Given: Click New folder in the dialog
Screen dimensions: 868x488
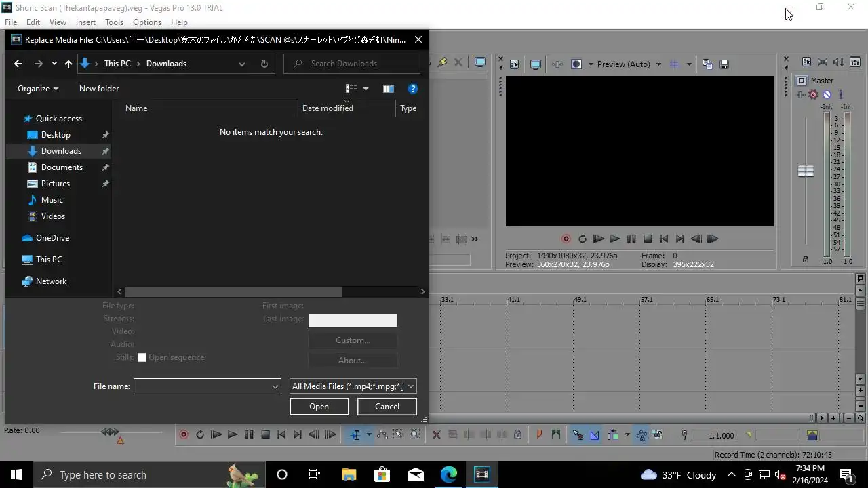Looking at the screenshot, I should [99, 89].
